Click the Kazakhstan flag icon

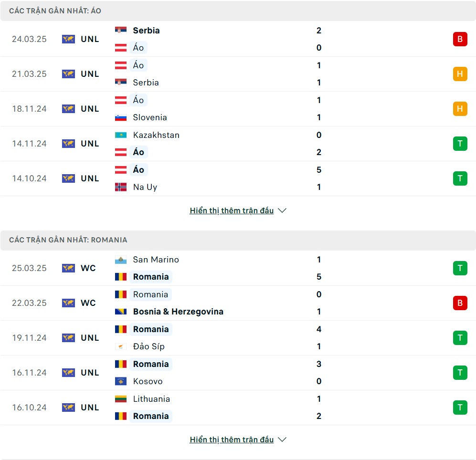point(120,135)
